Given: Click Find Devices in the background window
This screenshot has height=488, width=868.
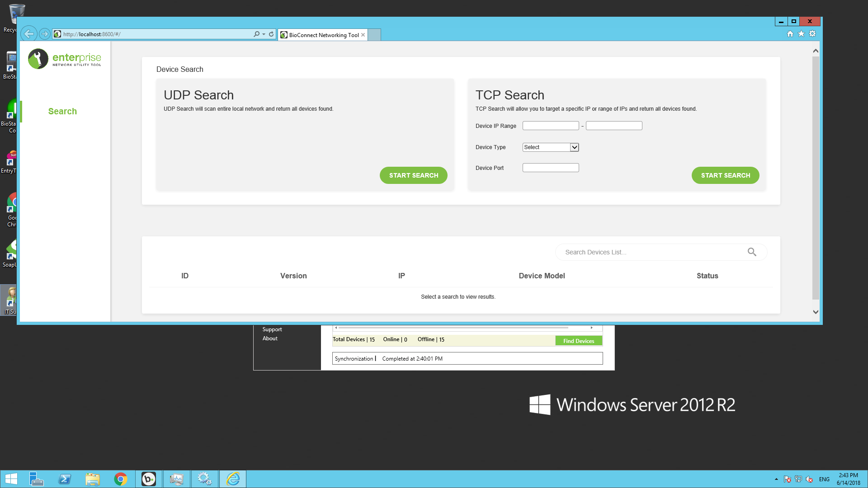Looking at the screenshot, I should coord(579,341).
